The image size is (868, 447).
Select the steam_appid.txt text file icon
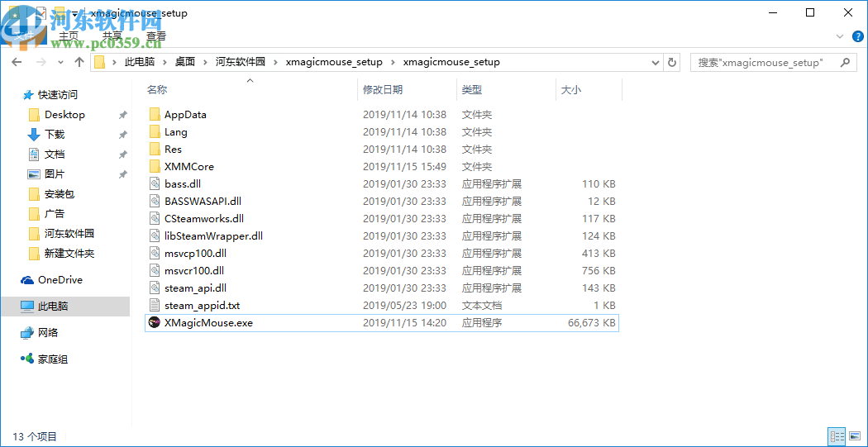click(155, 306)
